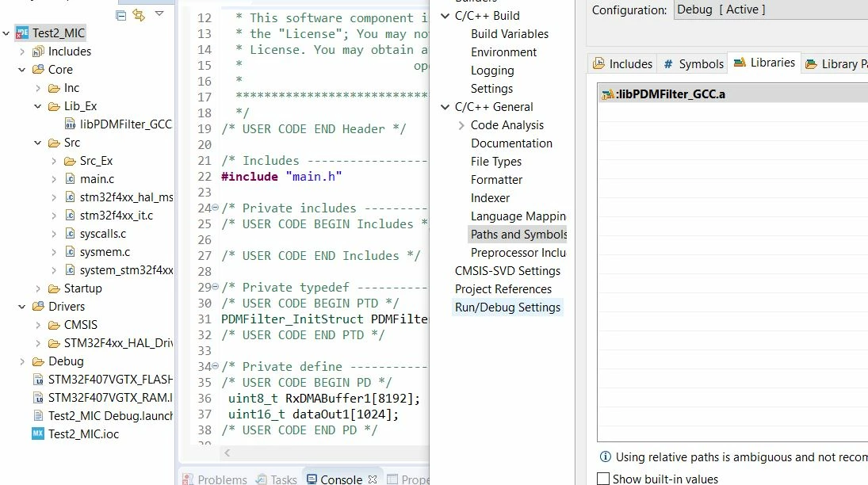868x485 pixels.
Task: Open Project References page
Action: [503, 289]
